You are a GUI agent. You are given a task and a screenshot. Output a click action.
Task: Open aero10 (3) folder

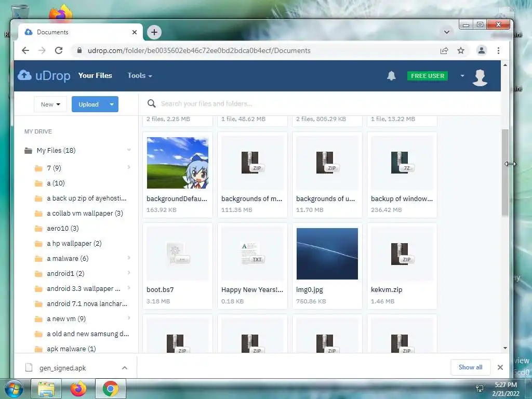[63, 229]
